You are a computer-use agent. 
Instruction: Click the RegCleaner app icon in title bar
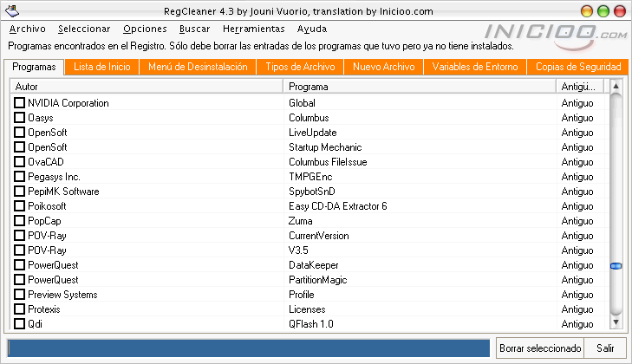tap(12, 11)
